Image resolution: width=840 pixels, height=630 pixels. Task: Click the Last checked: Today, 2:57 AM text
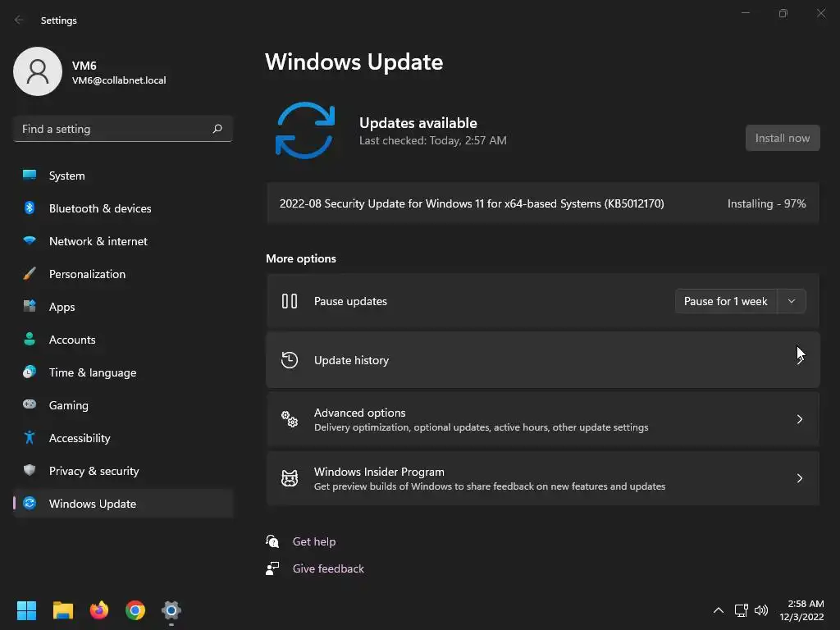433,140
